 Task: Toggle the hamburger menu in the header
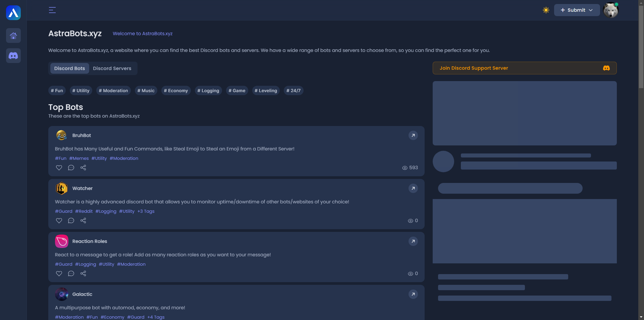click(52, 10)
